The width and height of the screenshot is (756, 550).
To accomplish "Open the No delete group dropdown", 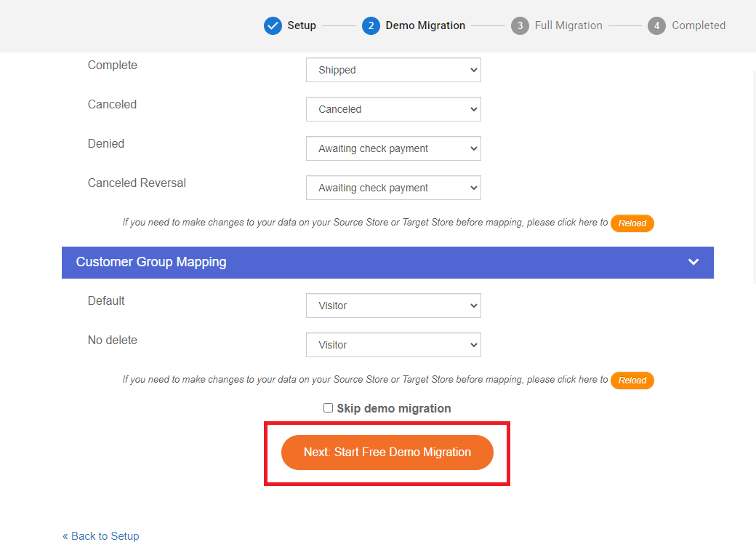I will tap(393, 345).
